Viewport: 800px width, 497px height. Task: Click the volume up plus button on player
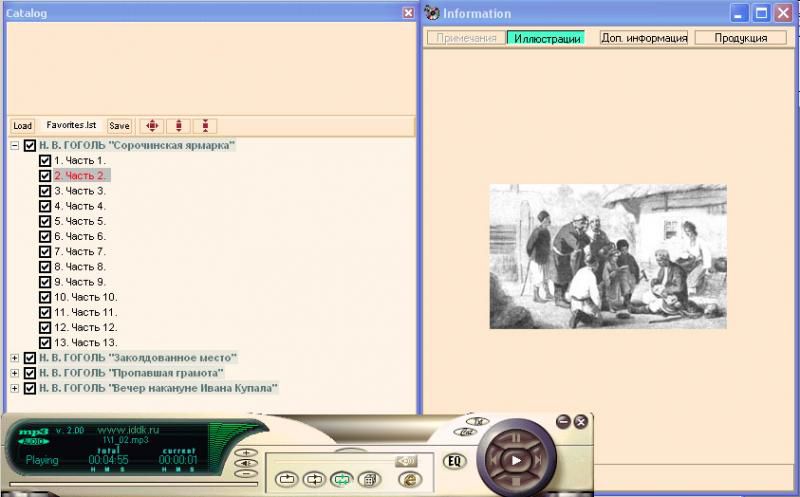(x=245, y=454)
